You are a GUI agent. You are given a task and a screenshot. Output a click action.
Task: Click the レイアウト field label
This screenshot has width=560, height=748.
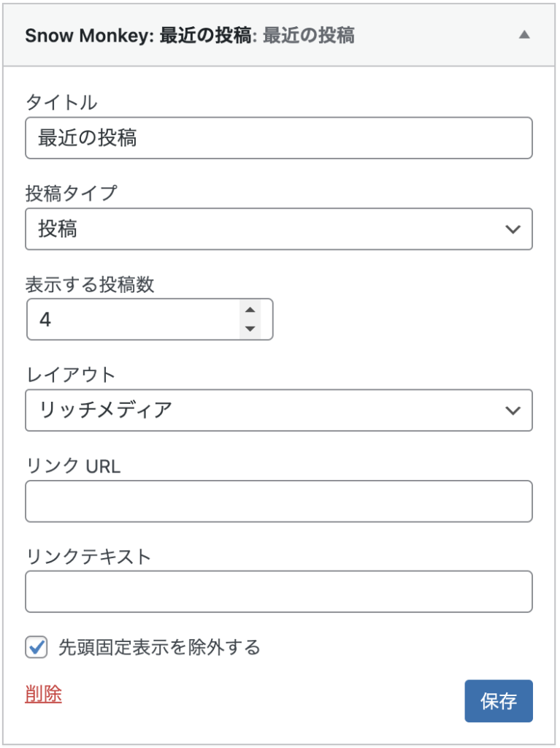tap(70, 375)
